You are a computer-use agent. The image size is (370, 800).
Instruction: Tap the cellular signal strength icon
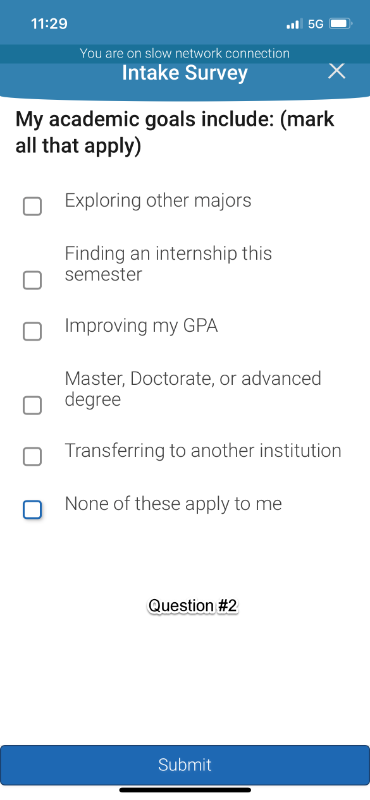coord(293,24)
